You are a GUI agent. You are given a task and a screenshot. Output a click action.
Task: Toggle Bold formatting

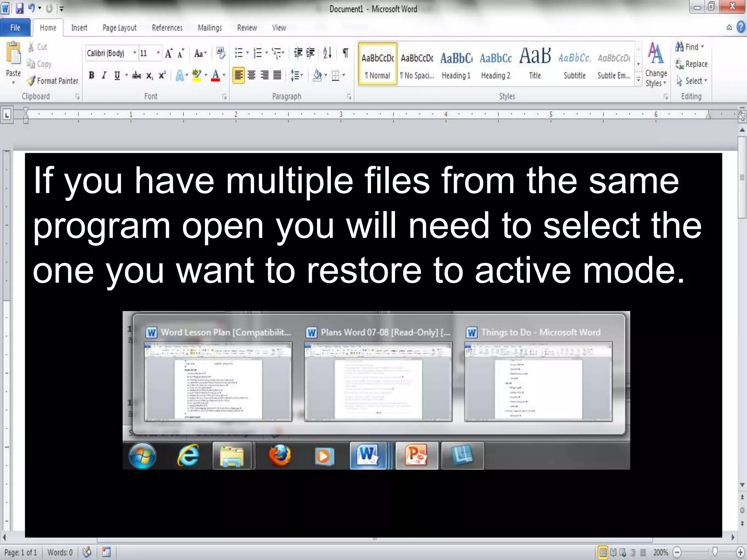click(x=92, y=75)
